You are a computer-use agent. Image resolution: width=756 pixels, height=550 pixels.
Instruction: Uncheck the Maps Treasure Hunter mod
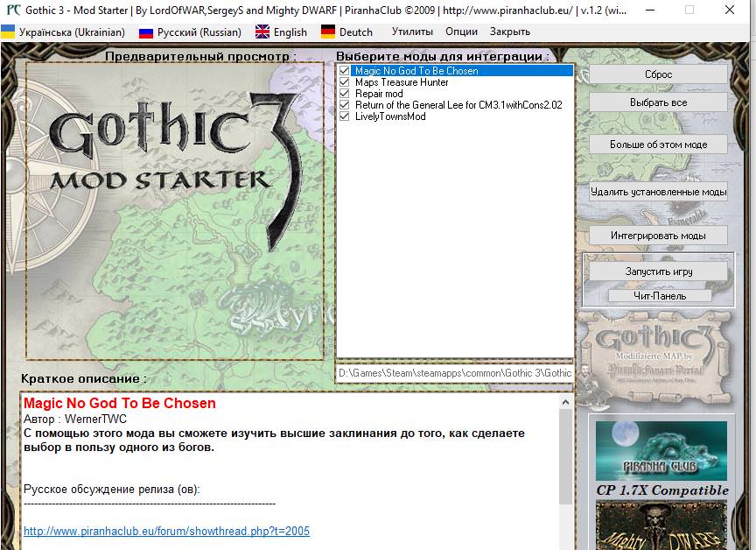pyautogui.click(x=344, y=82)
